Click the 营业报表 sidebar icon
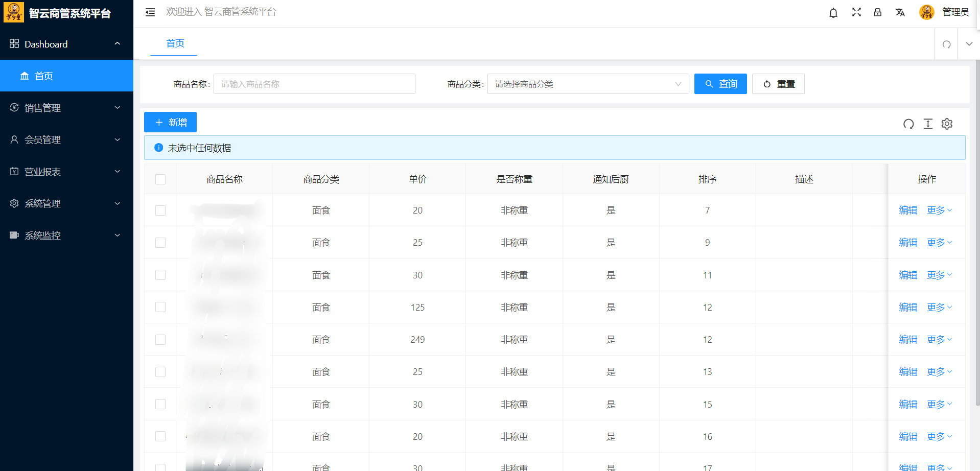Image resolution: width=980 pixels, height=471 pixels. [x=14, y=172]
